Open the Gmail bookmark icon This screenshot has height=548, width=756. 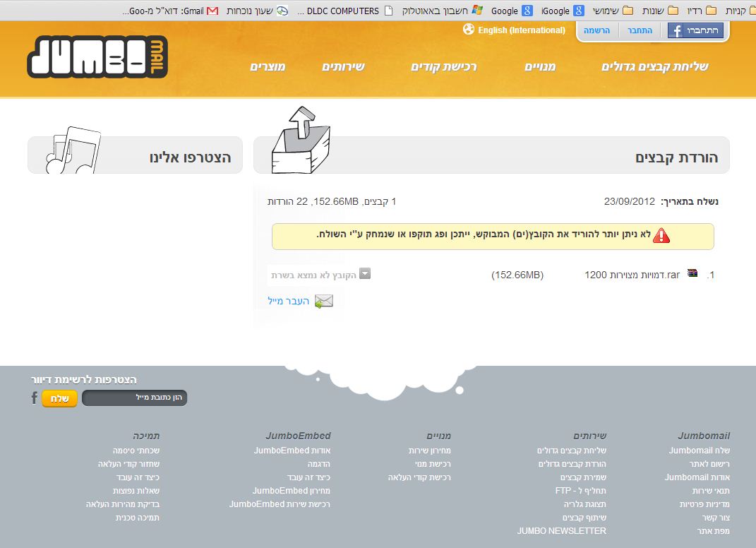coord(212,11)
